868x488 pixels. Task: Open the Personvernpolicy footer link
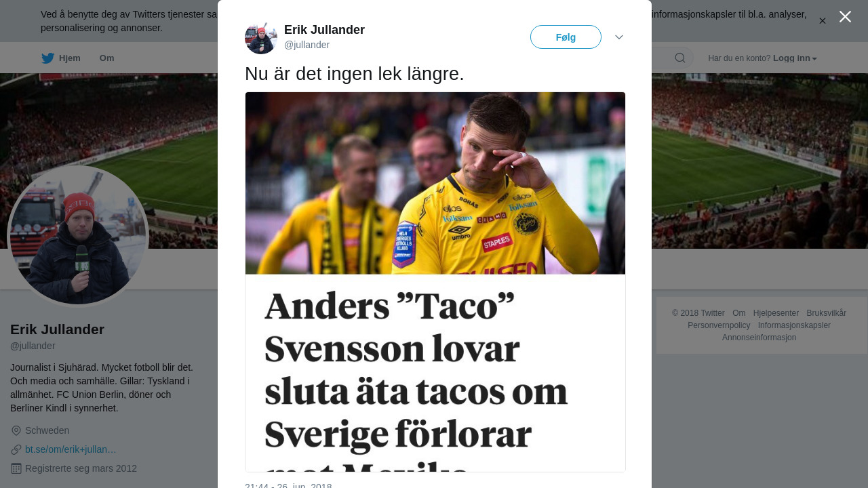(719, 325)
